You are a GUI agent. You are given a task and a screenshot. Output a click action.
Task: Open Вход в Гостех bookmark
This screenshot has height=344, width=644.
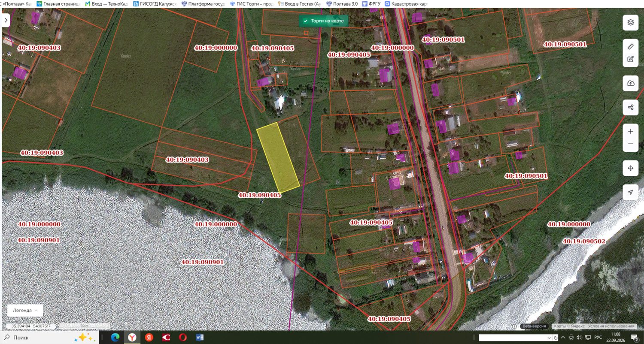(300, 3)
